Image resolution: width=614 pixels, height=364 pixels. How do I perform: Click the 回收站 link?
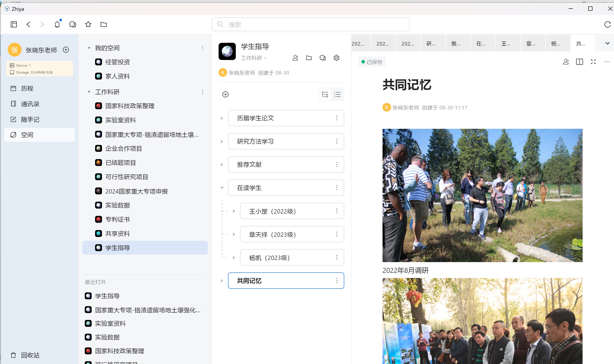point(30,355)
